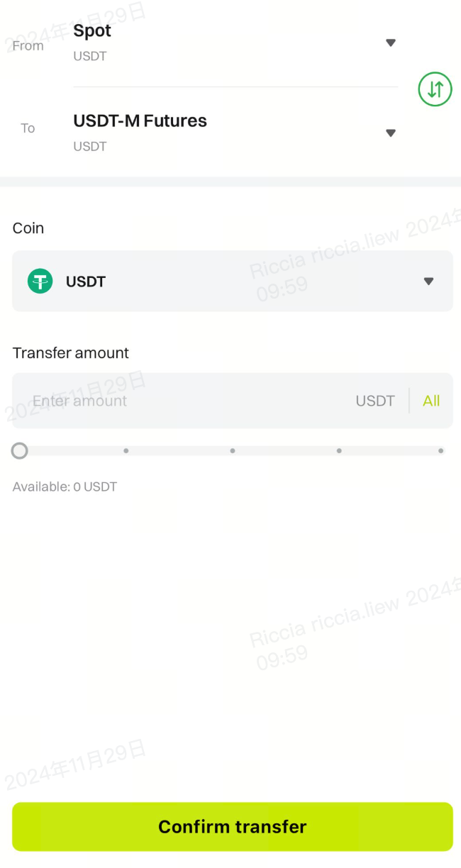Click the USDT name in Coin selector
461x868 pixels.
[86, 282]
